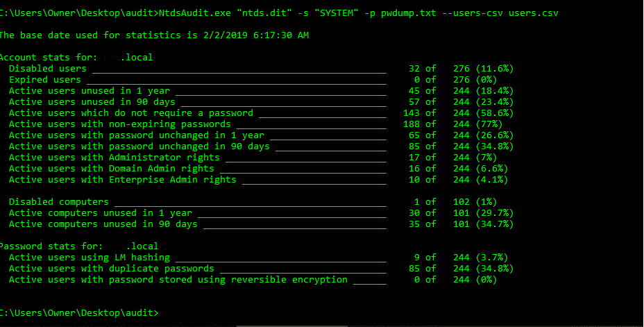Click 'Active users with Domain Admin rights'
644x327 pixels.
click(111, 169)
